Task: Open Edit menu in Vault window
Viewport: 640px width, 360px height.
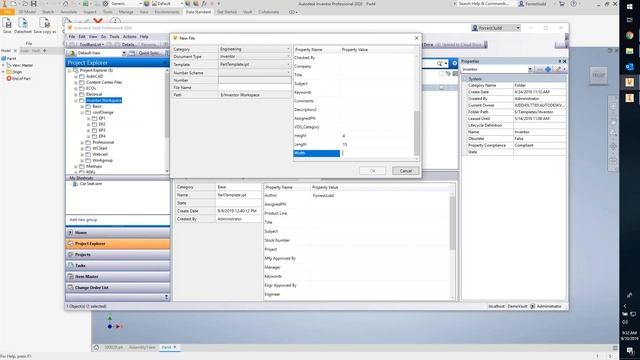Action: pyautogui.click(x=82, y=37)
